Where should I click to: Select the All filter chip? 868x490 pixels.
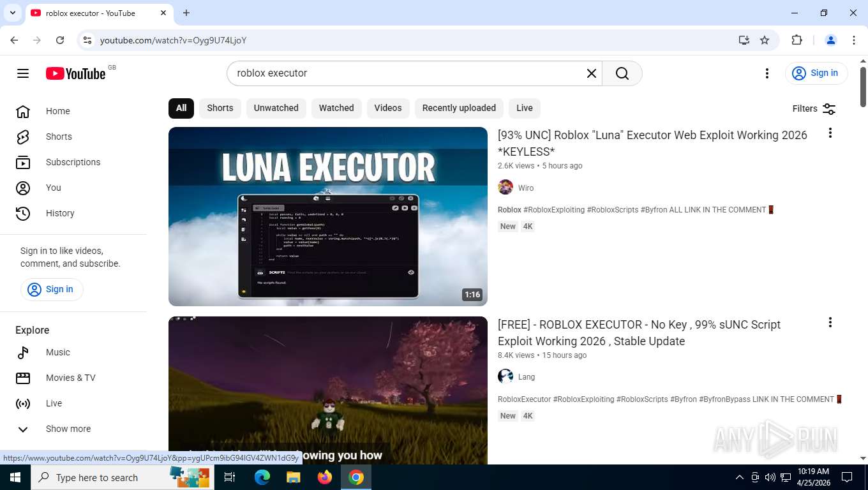[181, 108]
